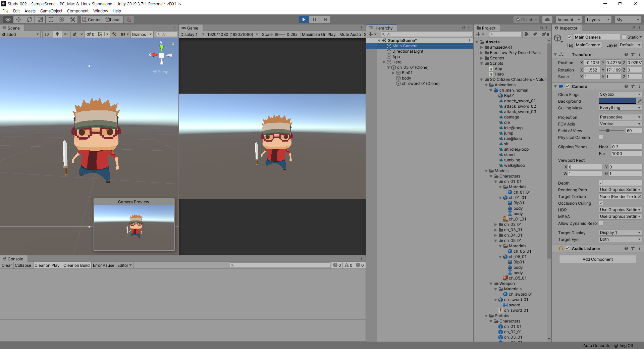Open the Window menu
644x349 pixels.
click(x=101, y=11)
